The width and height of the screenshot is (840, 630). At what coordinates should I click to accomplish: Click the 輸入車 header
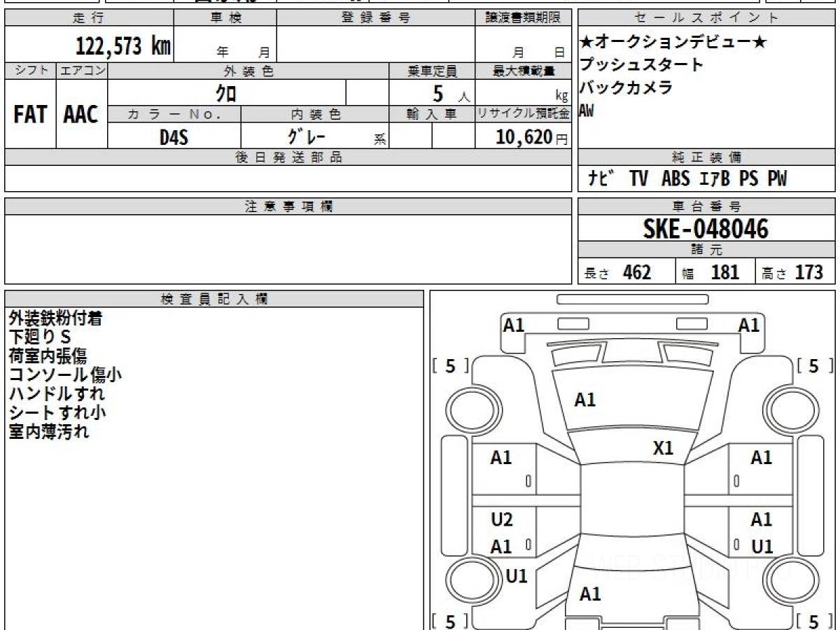click(x=432, y=114)
